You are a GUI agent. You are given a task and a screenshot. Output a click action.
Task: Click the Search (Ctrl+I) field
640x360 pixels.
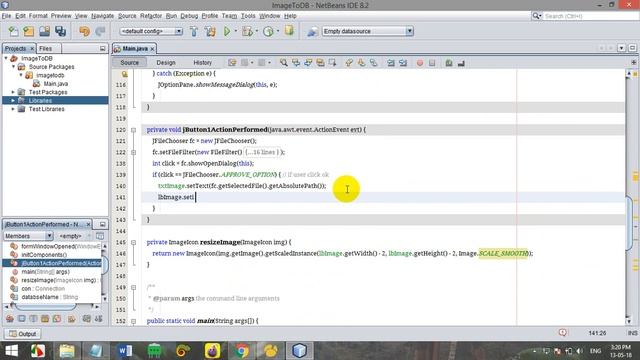click(591, 16)
